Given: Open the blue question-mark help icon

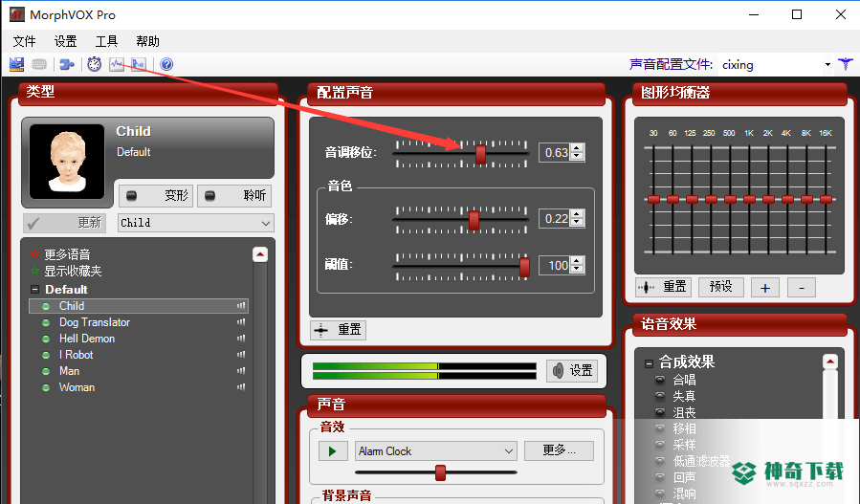Looking at the screenshot, I should click(x=166, y=65).
